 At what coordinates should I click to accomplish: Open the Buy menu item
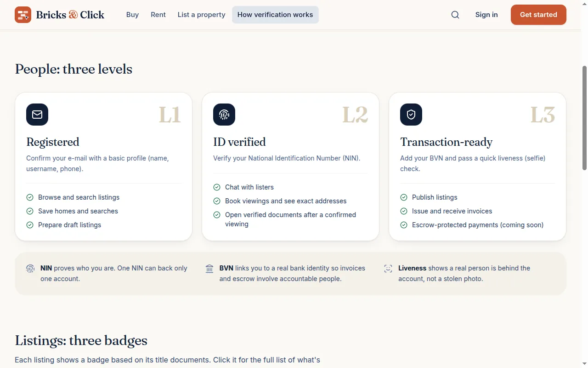(132, 15)
